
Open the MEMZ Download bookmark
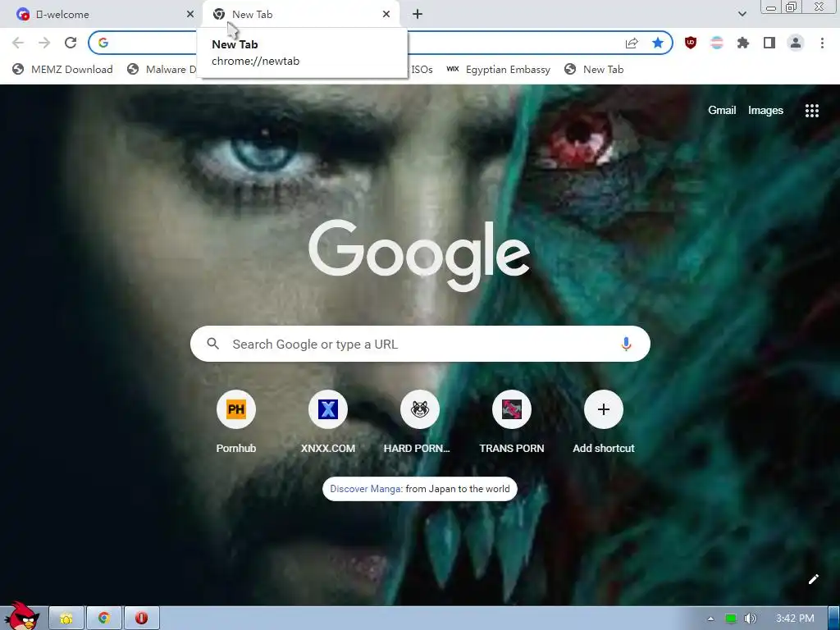point(62,69)
